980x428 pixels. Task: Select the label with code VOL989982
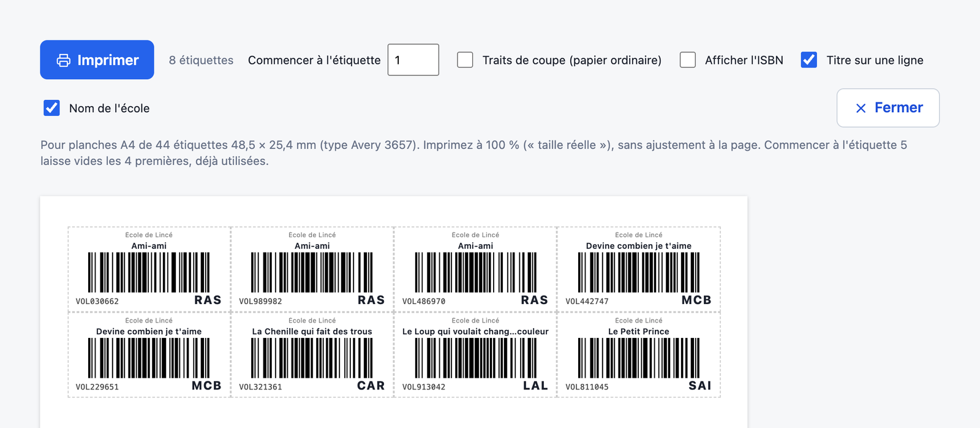(x=312, y=270)
